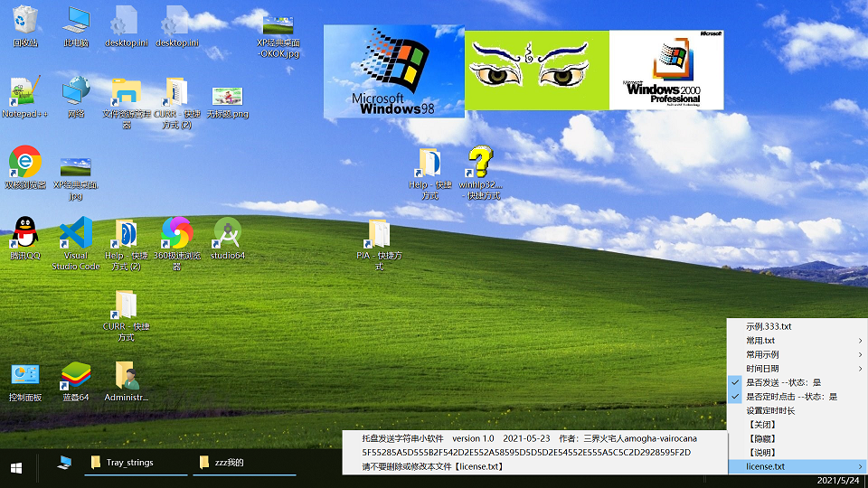
Task: Click the 请不要删除或修改本文件 license line
Action: click(534, 466)
